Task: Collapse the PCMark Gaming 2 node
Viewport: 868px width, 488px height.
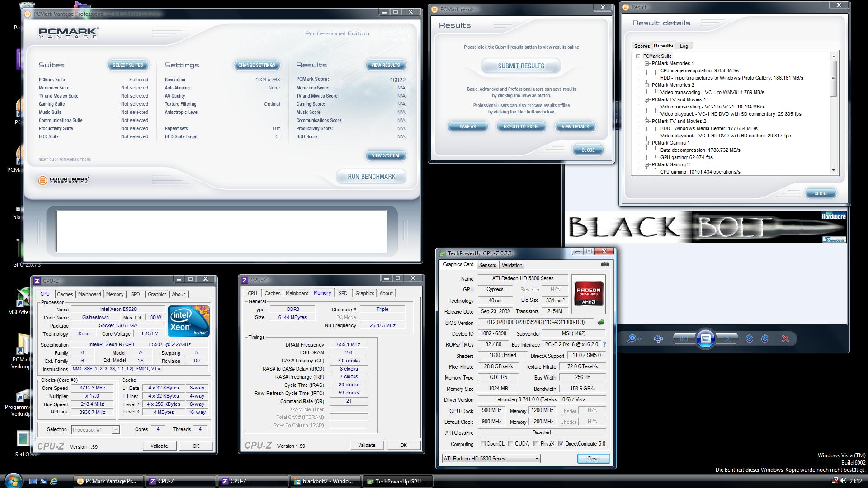Action: coord(647,165)
